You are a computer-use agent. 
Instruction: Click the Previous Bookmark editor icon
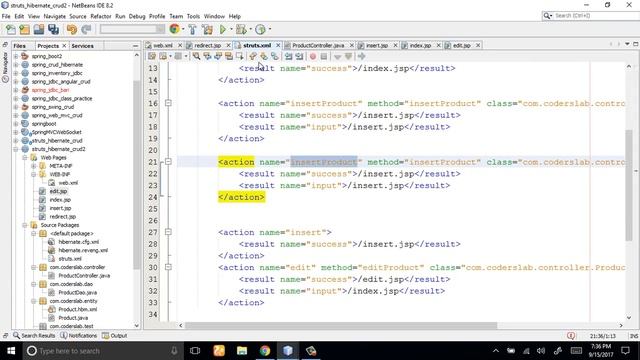coord(253,56)
